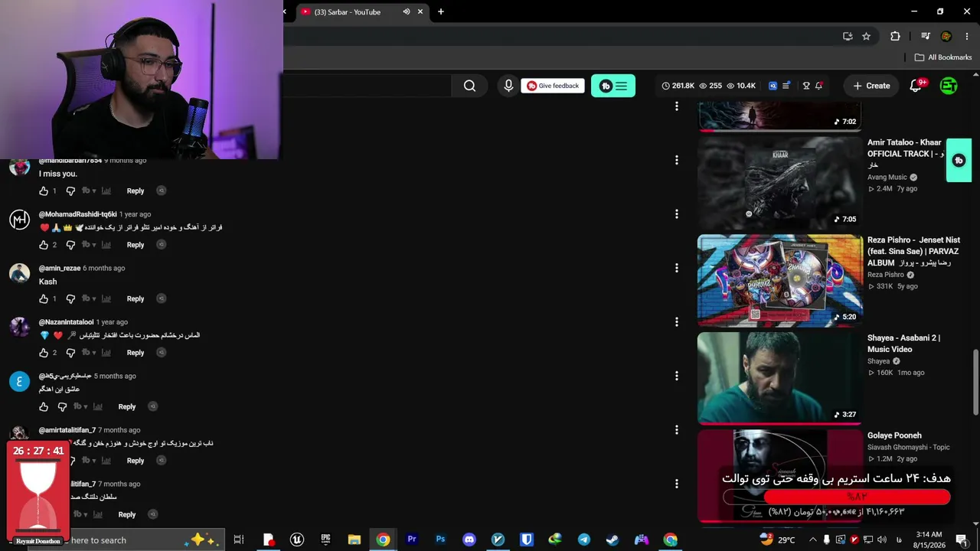Like the "I miss you." comment
Viewport: 980px width, 551px height.
[x=44, y=191]
